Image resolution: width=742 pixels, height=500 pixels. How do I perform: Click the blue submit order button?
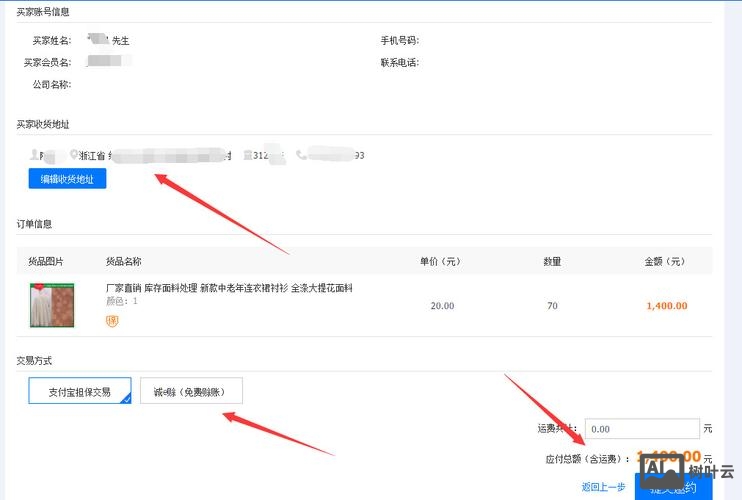pos(672,488)
